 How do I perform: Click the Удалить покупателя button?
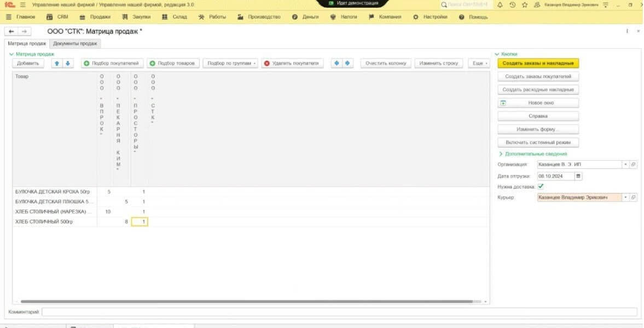[x=292, y=63]
